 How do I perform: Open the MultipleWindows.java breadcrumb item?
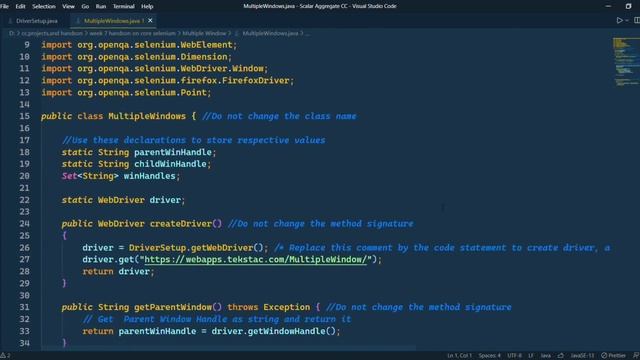pyautogui.click(x=270, y=33)
